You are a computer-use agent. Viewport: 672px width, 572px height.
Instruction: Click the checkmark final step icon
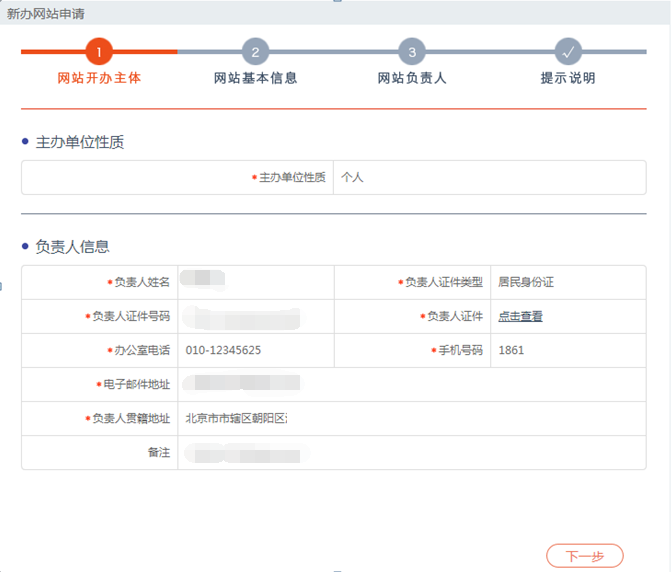point(568,52)
